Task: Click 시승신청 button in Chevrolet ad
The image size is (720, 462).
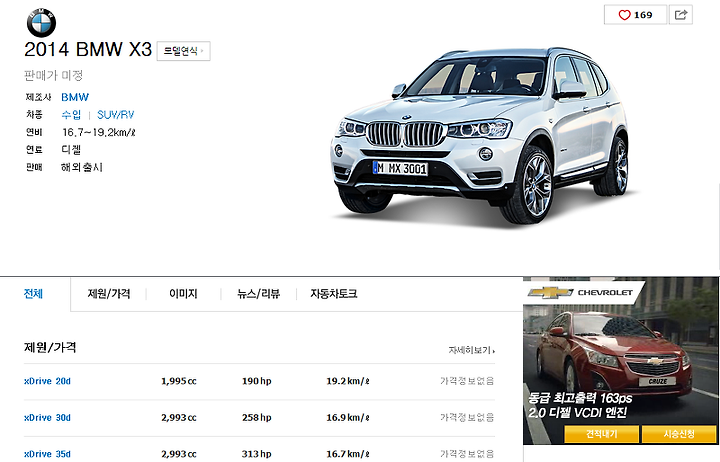Action: (x=679, y=434)
